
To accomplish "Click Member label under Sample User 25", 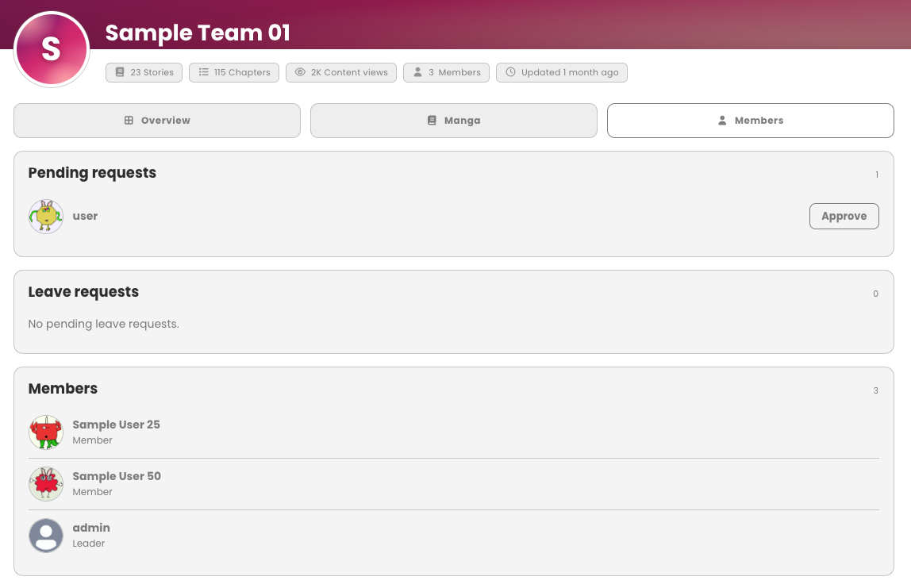I will point(92,440).
